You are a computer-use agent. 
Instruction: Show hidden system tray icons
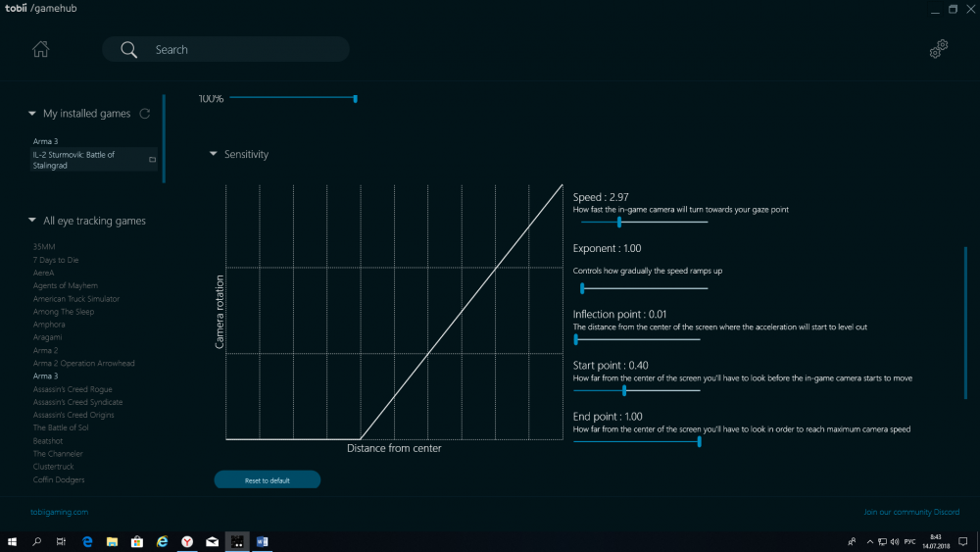tap(869, 541)
